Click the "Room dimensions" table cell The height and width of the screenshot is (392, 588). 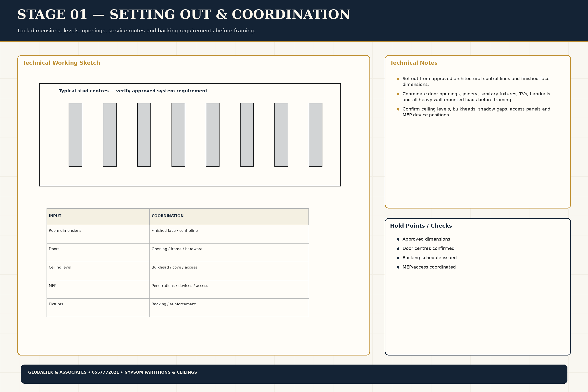(98, 234)
